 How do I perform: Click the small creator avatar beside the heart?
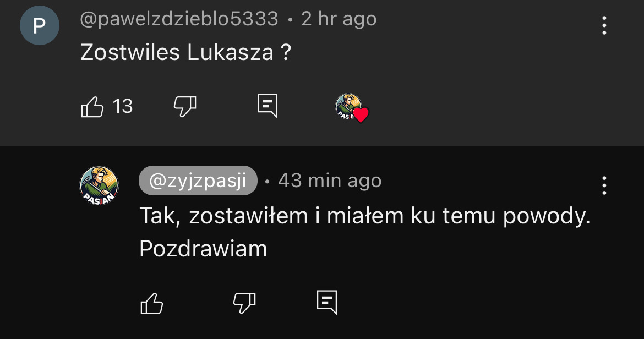click(x=348, y=105)
